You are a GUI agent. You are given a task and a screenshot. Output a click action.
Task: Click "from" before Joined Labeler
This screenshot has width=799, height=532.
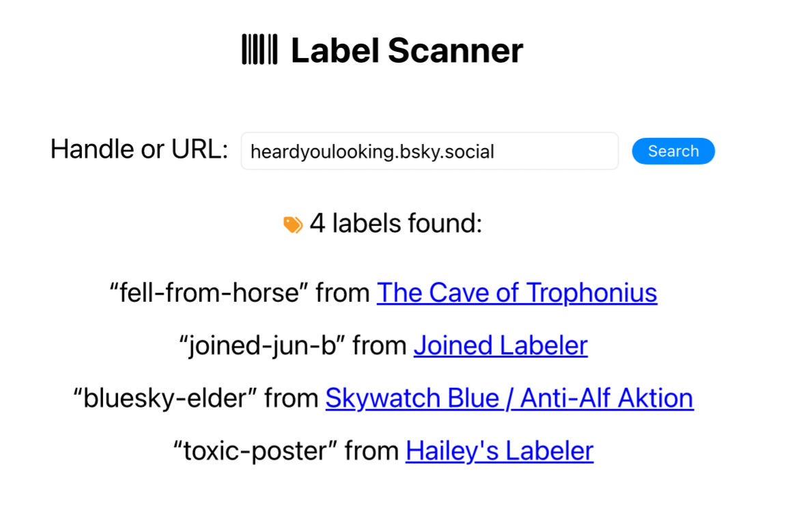(380, 346)
